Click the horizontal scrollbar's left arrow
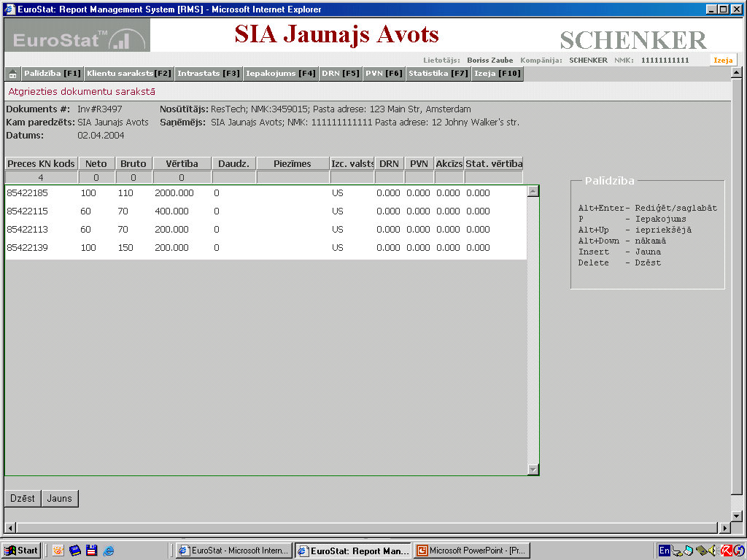The width and height of the screenshot is (747, 560). pos(10,528)
